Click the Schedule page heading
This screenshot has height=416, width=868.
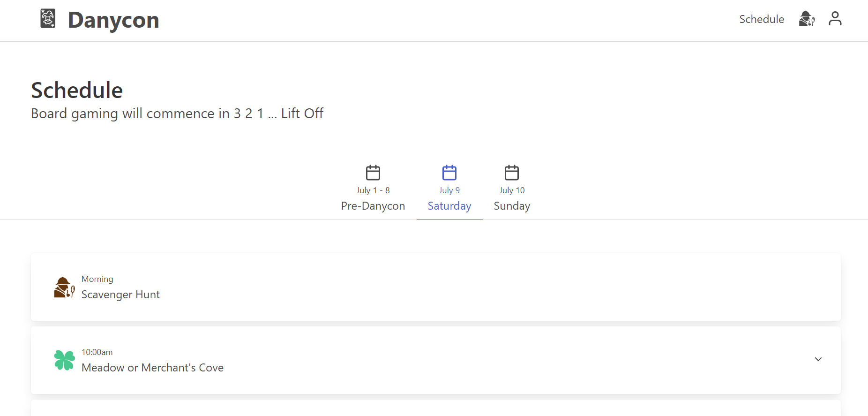[x=77, y=90]
